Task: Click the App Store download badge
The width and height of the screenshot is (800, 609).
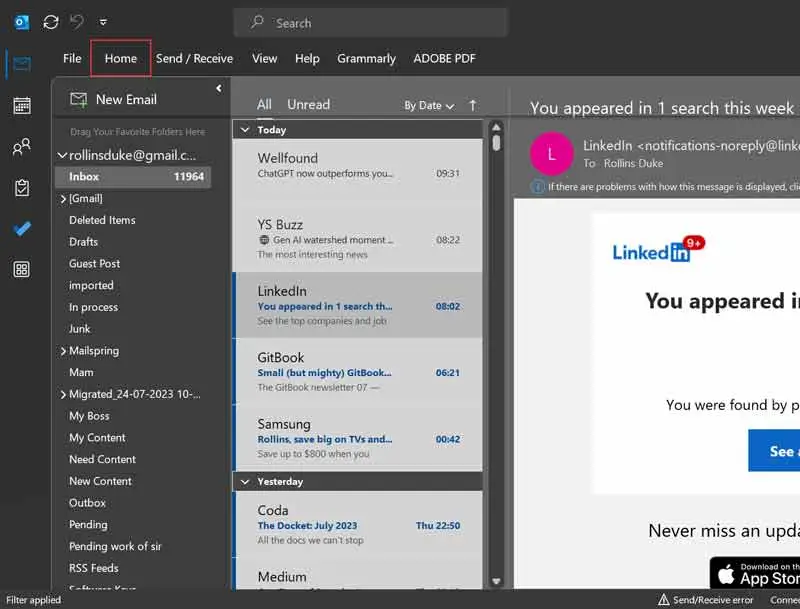Action: [x=755, y=573]
